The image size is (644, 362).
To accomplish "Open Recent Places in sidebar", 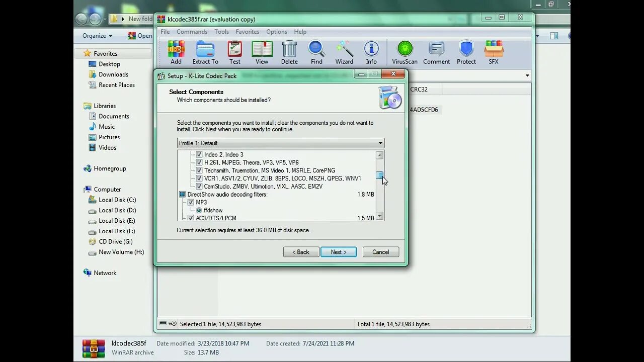I will (x=116, y=85).
